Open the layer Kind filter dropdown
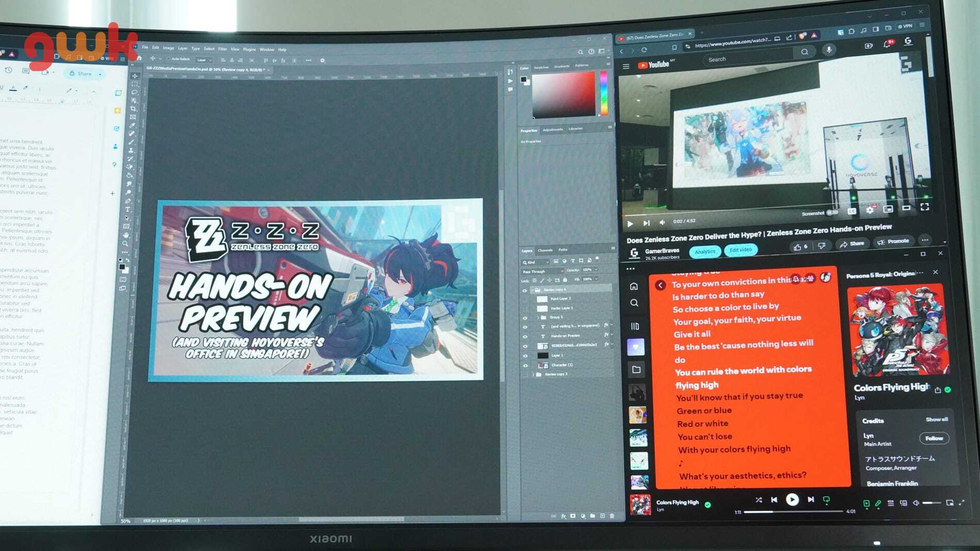 pyautogui.click(x=535, y=262)
